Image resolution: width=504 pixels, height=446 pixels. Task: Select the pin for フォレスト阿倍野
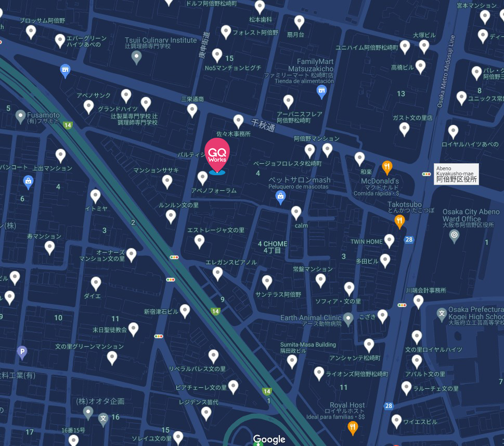click(226, 32)
